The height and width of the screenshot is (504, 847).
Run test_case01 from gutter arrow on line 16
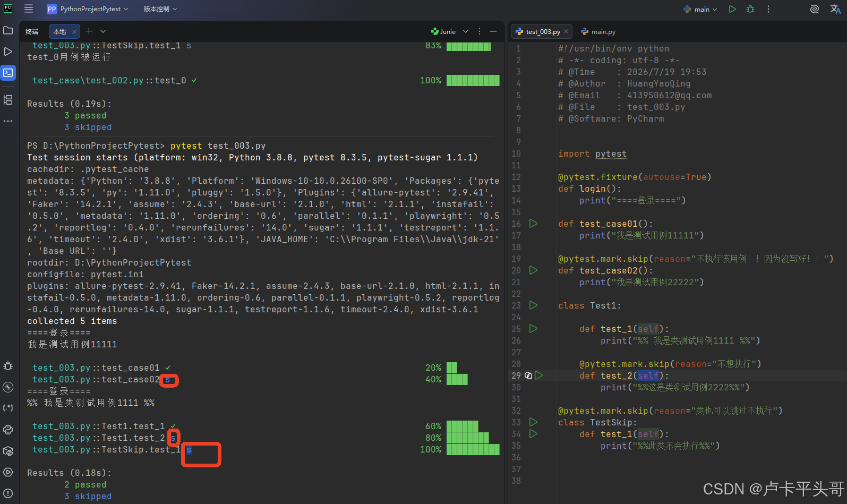click(534, 224)
